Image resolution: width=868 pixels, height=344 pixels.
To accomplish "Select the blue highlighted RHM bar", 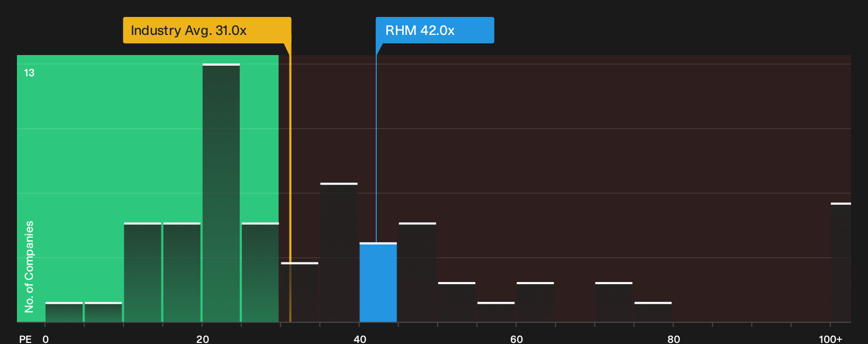I will coord(378,283).
